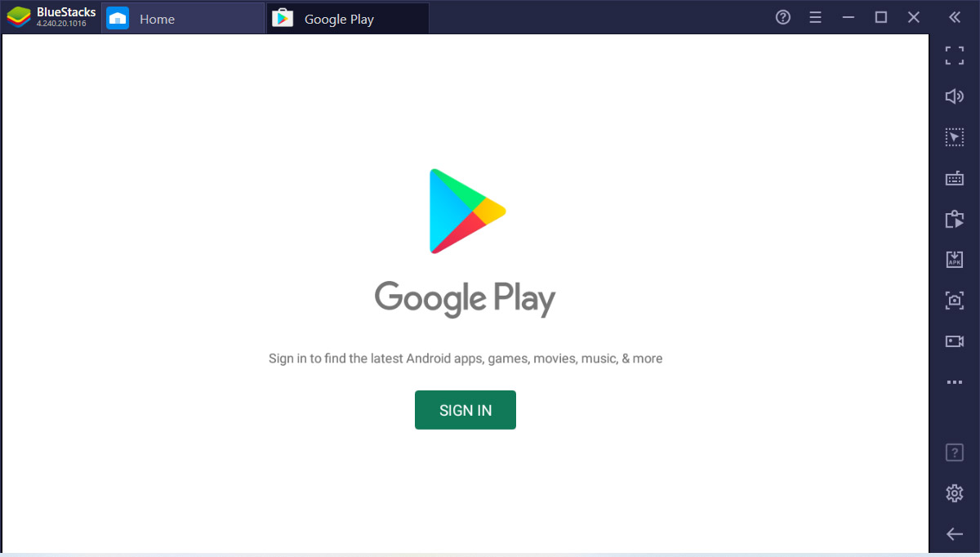Maximize the BlueStacks window
The image size is (980, 557).
tap(880, 17)
